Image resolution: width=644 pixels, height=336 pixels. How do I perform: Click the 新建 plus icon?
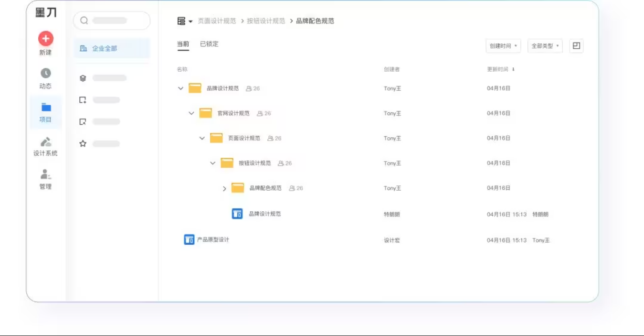pyautogui.click(x=45, y=38)
